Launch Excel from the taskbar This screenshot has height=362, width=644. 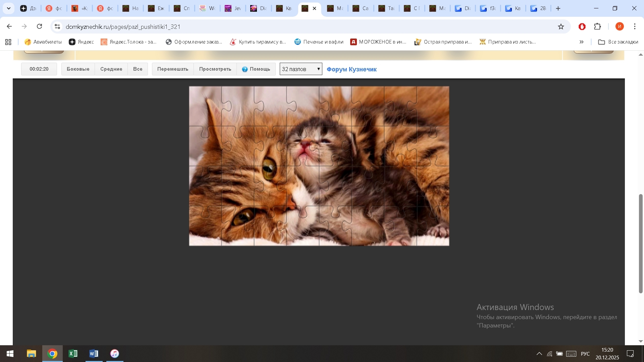[x=73, y=354]
